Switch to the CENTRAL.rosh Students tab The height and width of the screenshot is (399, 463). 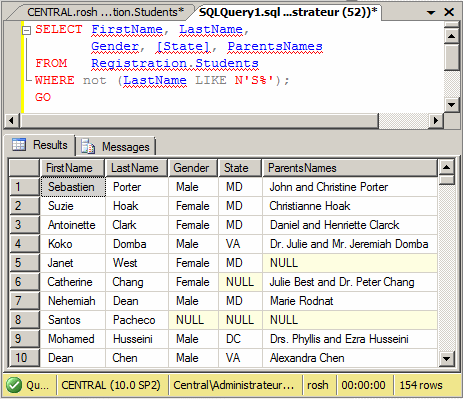(x=105, y=12)
